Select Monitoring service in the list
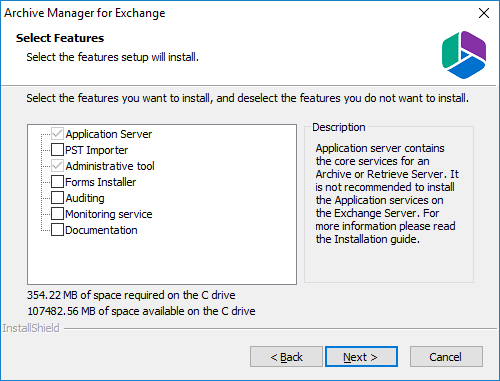Image resolution: width=500 pixels, height=381 pixels. coord(109,214)
